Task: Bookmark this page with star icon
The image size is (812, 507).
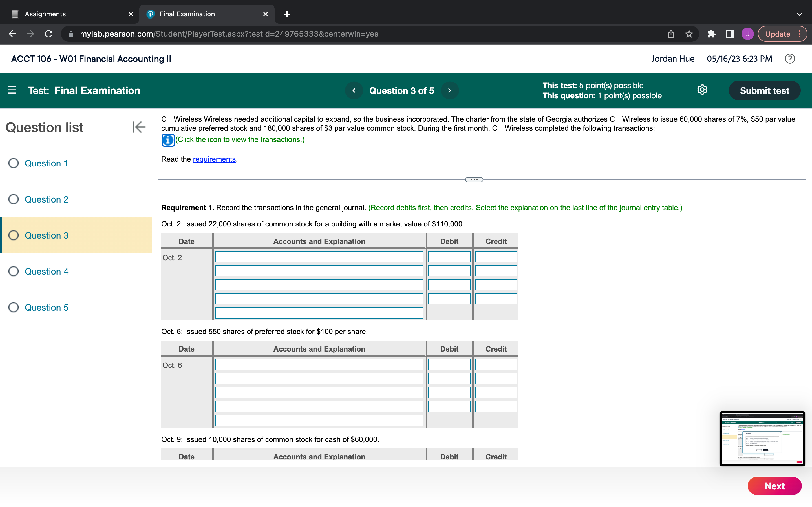Action: pyautogui.click(x=689, y=34)
